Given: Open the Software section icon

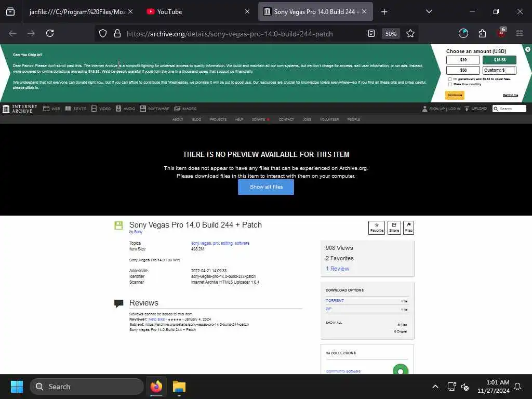Looking at the screenshot, I should pos(143,109).
